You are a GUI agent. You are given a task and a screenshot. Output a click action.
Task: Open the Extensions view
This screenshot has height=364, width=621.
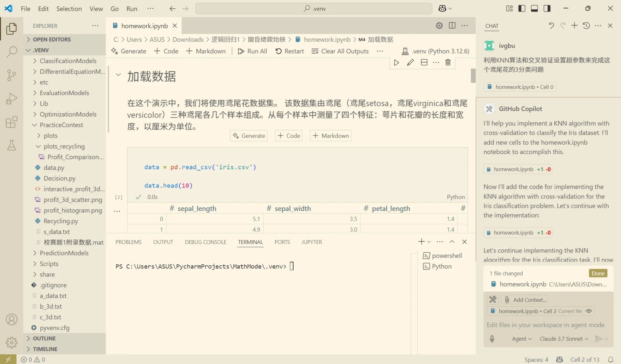(11, 122)
